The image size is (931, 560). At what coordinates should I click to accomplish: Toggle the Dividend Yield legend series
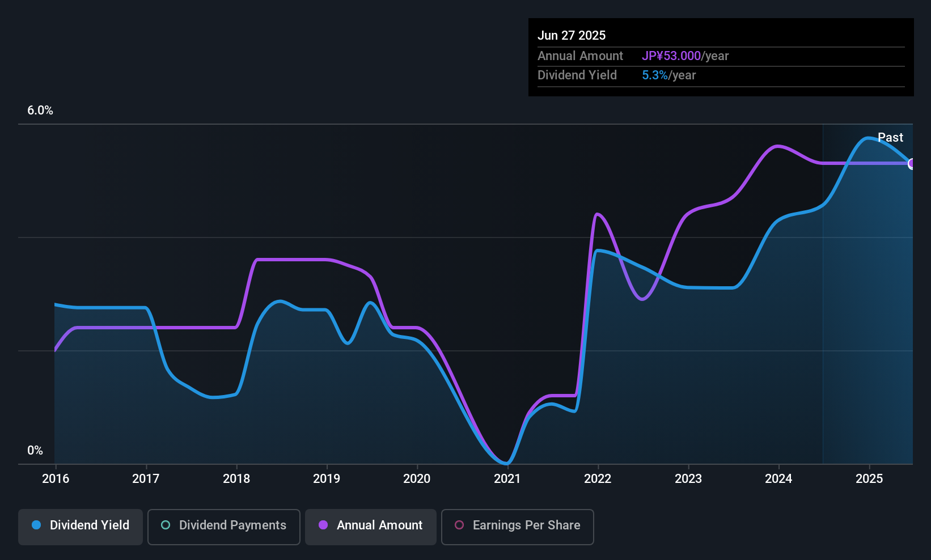[81, 526]
